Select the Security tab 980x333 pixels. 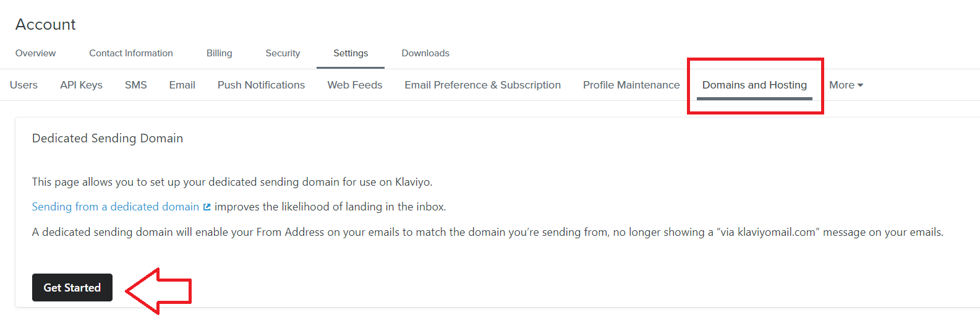pyautogui.click(x=283, y=53)
